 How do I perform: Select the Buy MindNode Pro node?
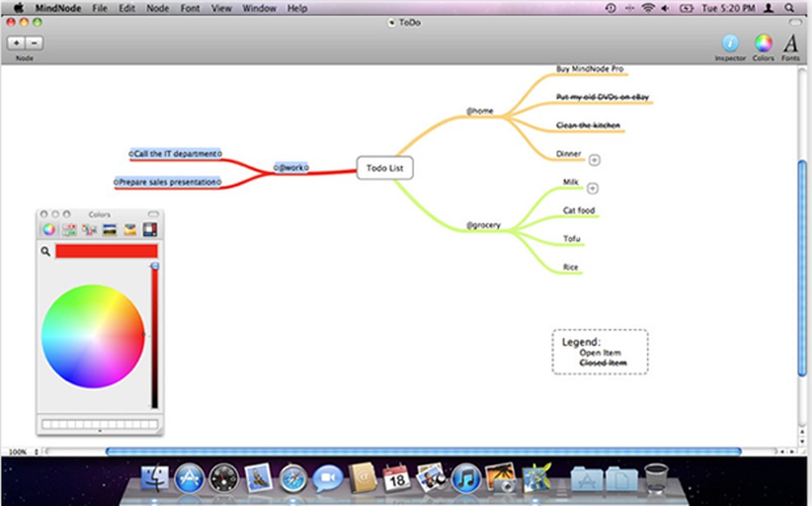[x=589, y=69]
